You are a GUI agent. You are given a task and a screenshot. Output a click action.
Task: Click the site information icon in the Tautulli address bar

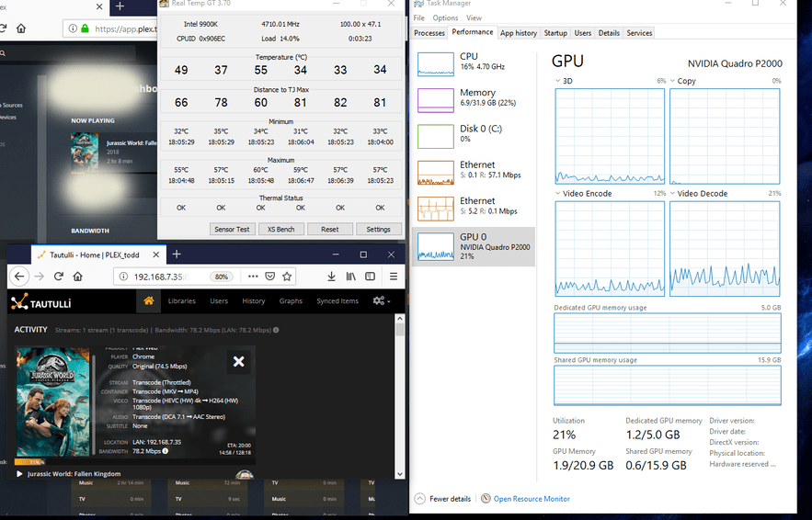pos(123,277)
